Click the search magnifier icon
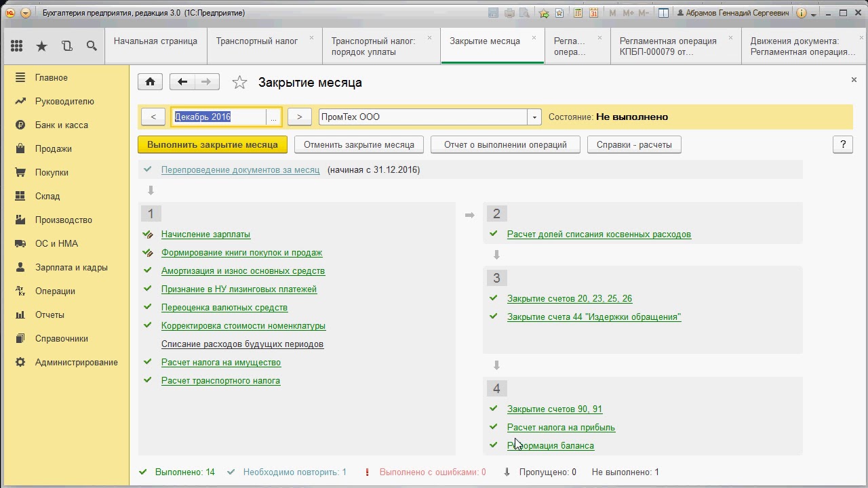Viewport: 868px width, 488px height. click(92, 46)
